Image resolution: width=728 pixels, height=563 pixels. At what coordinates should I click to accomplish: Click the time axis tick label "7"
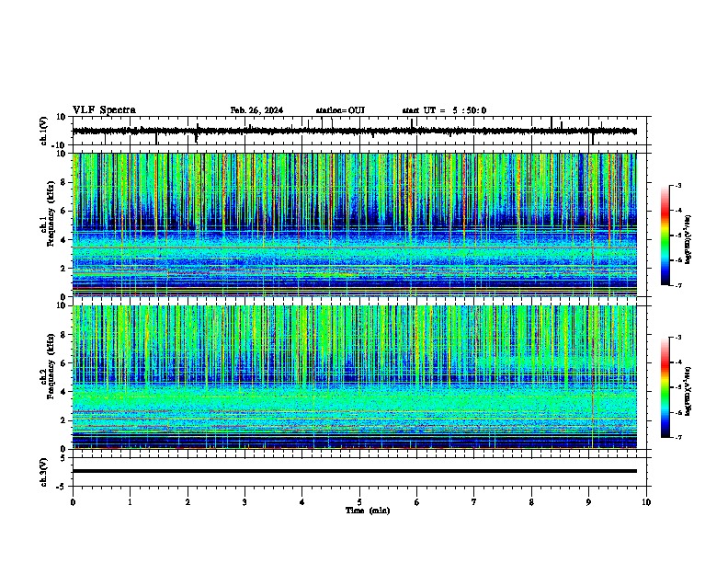pyautogui.click(x=474, y=501)
